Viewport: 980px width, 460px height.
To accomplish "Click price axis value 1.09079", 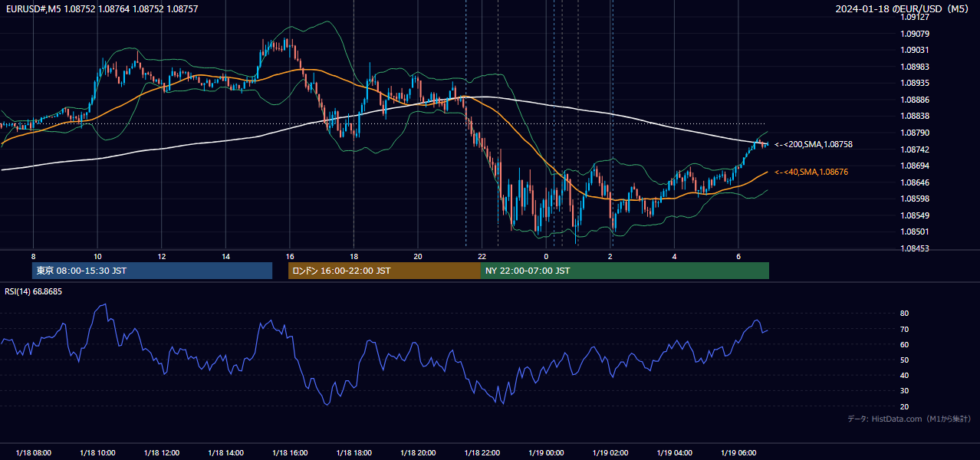I will (915, 33).
